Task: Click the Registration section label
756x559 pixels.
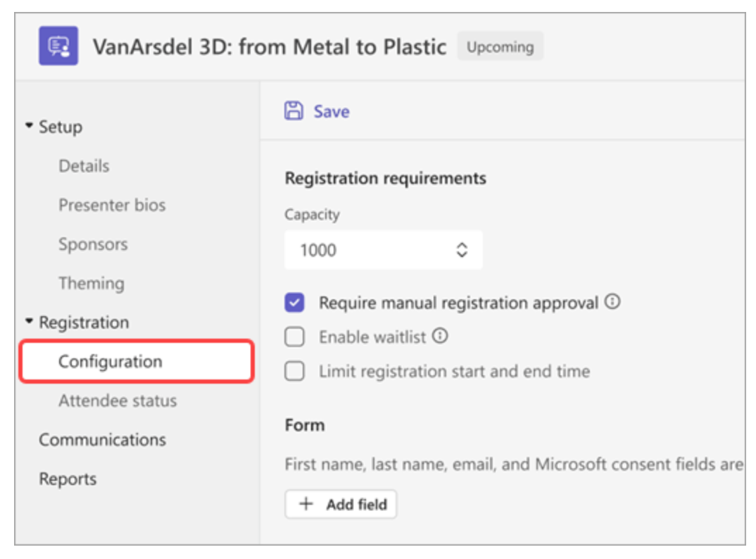Action: (84, 322)
